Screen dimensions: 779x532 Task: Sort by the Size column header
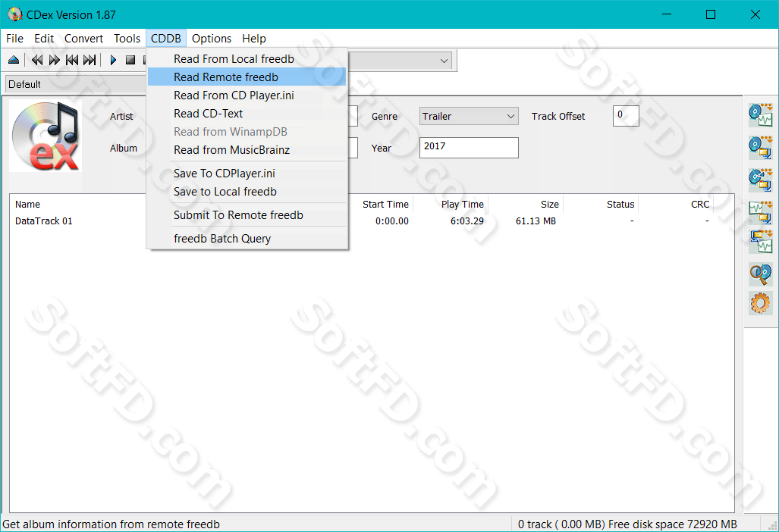(x=549, y=205)
